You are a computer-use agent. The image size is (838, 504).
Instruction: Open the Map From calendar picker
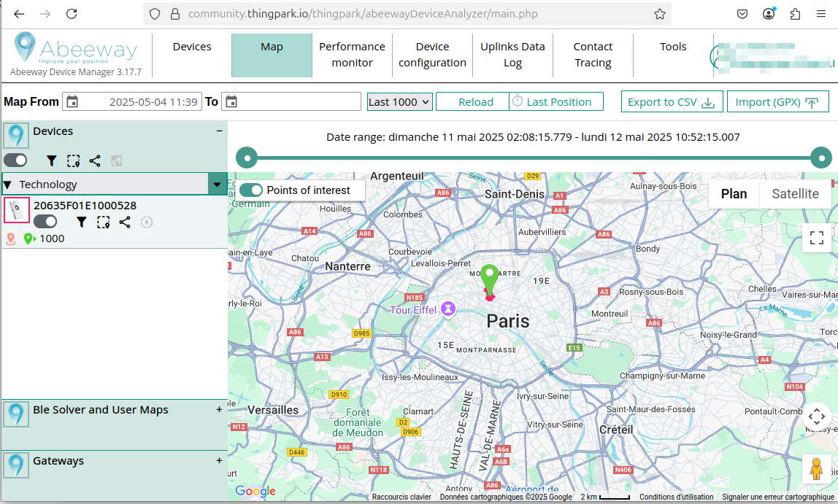[72, 101]
